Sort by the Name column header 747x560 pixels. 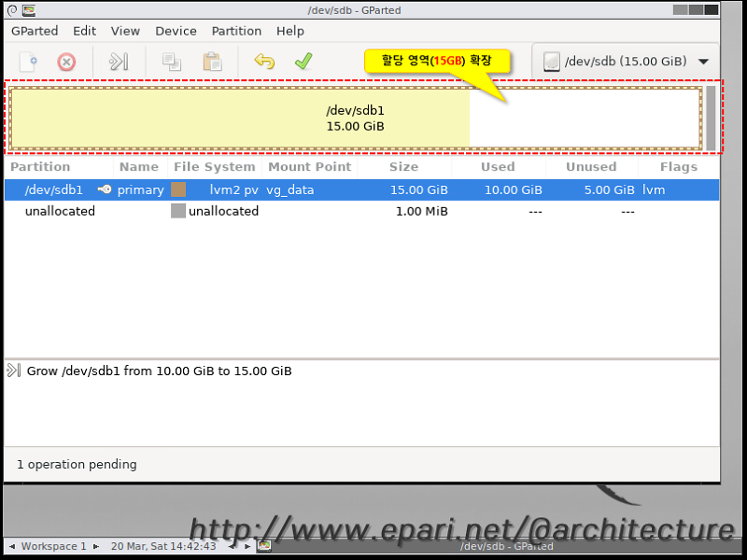point(138,167)
